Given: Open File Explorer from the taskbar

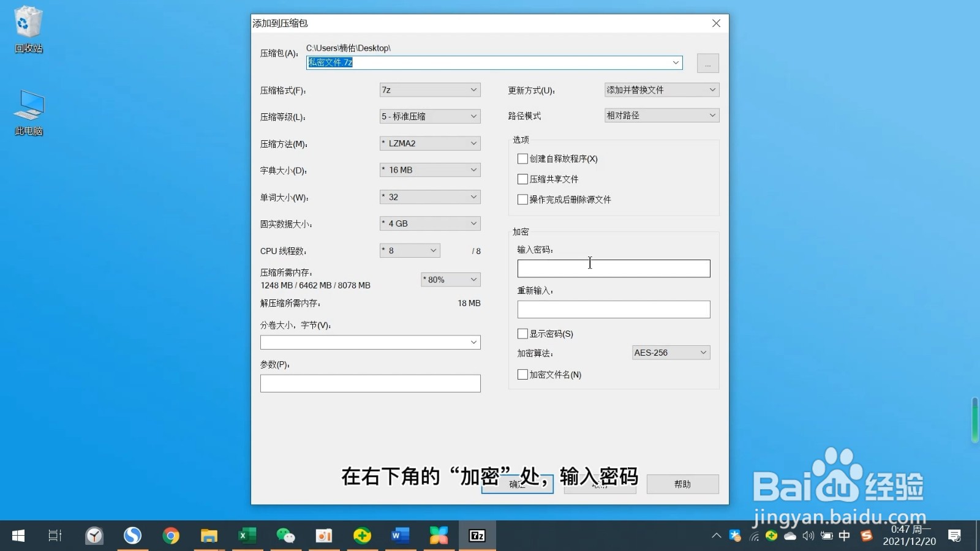Looking at the screenshot, I should coord(209,535).
